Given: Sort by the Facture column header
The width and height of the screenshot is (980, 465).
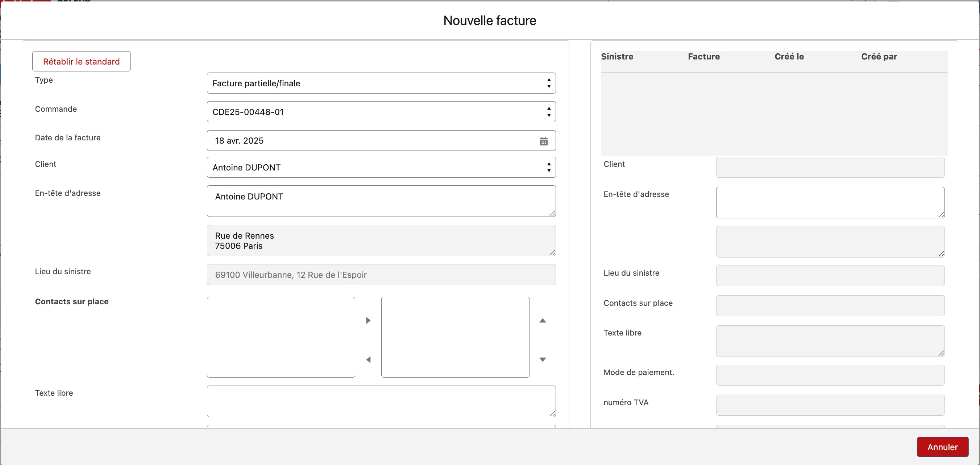Looking at the screenshot, I should (x=704, y=56).
